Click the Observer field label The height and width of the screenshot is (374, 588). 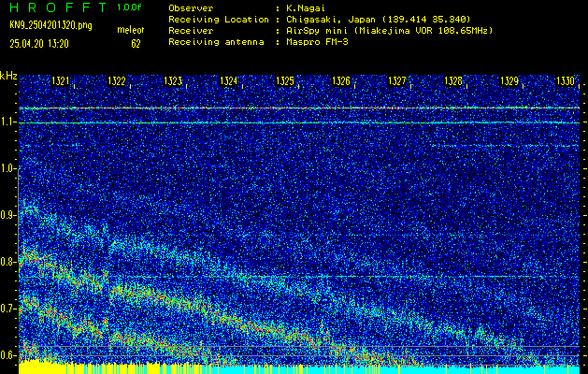point(191,8)
